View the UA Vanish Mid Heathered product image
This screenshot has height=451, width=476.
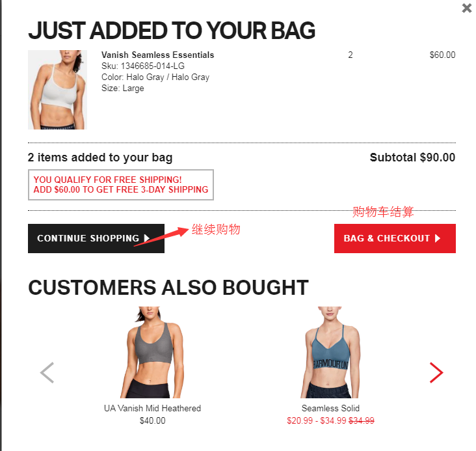tap(152, 352)
